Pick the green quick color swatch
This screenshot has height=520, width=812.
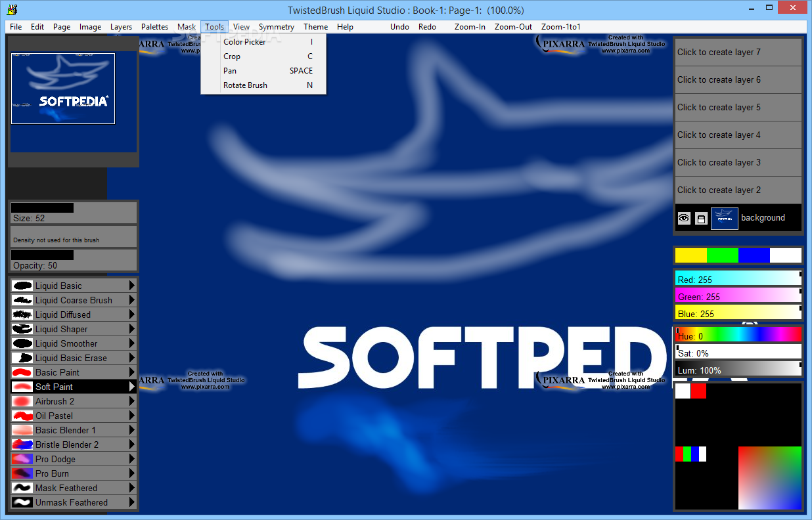(x=723, y=255)
